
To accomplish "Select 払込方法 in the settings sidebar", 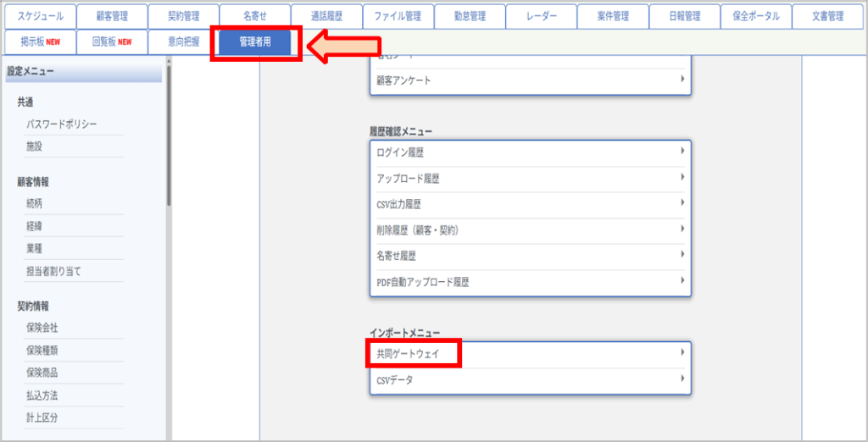I will (x=42, y=395).
